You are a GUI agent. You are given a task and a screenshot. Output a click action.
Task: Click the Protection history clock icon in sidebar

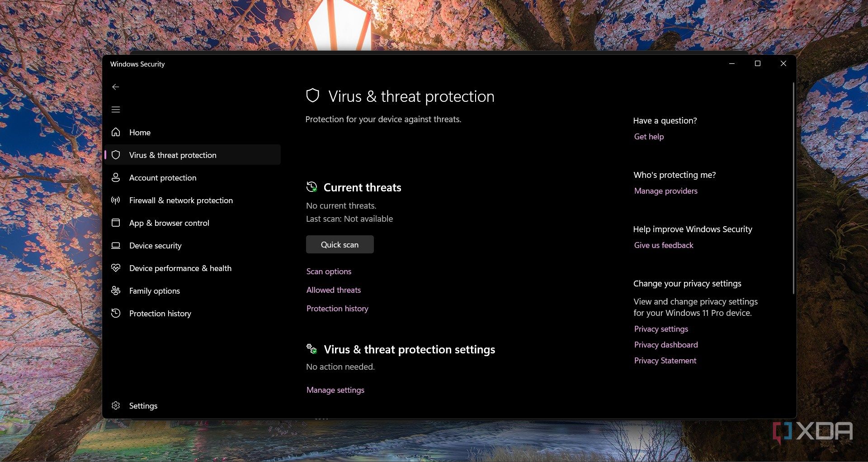116,313
